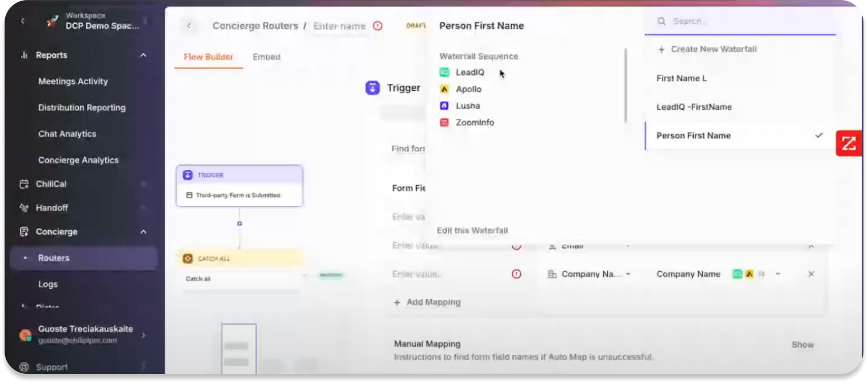The image size is (868, 383).
Task: Collapse the sidebar with the top-left chevron
Action: pyautogui.click(x=23, y=21)
